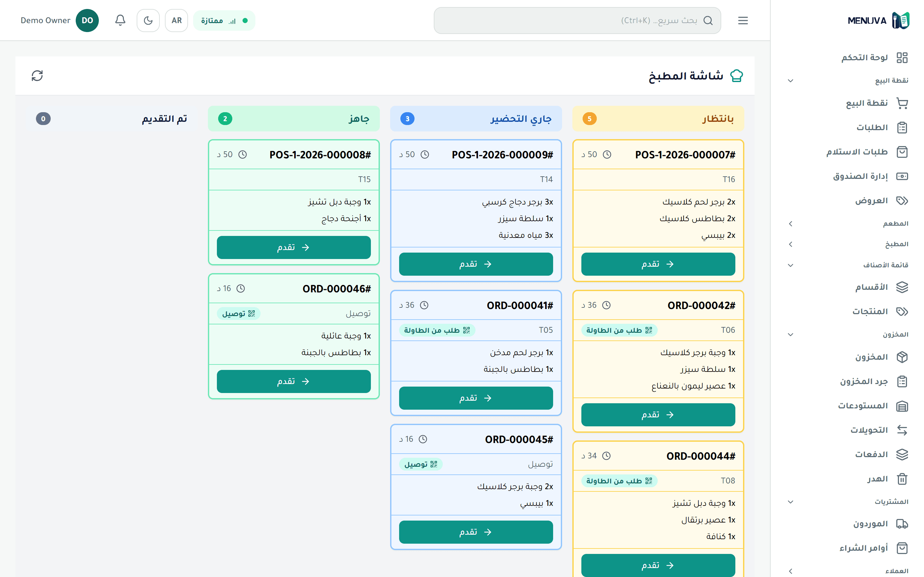924x577 pixels.
Task: Switch language using AR button
Action: (176, 20)
